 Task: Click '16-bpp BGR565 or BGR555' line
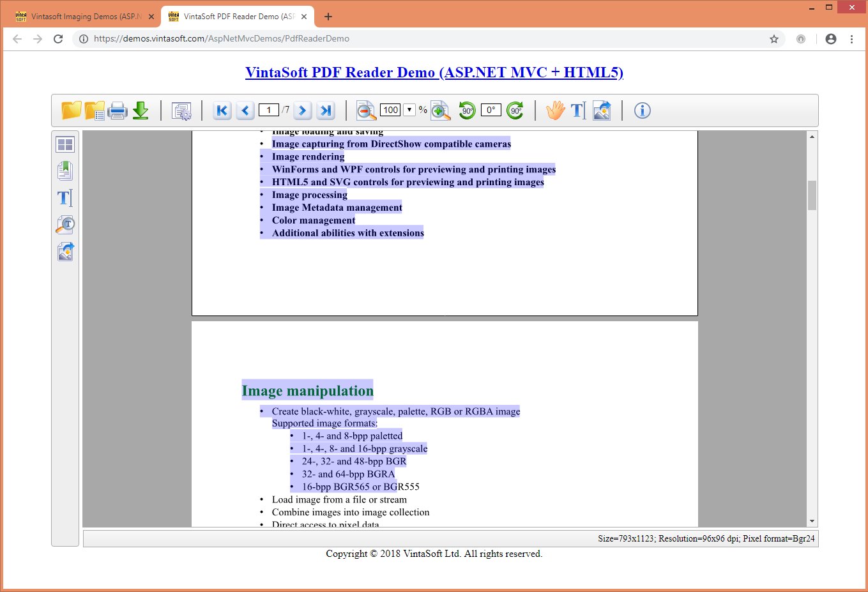(361, 487)
